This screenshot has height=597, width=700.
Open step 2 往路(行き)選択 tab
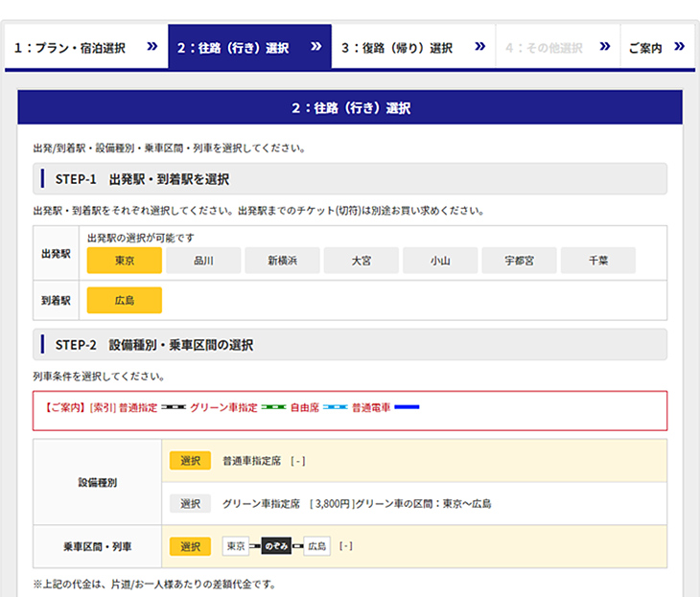(248, 47)
